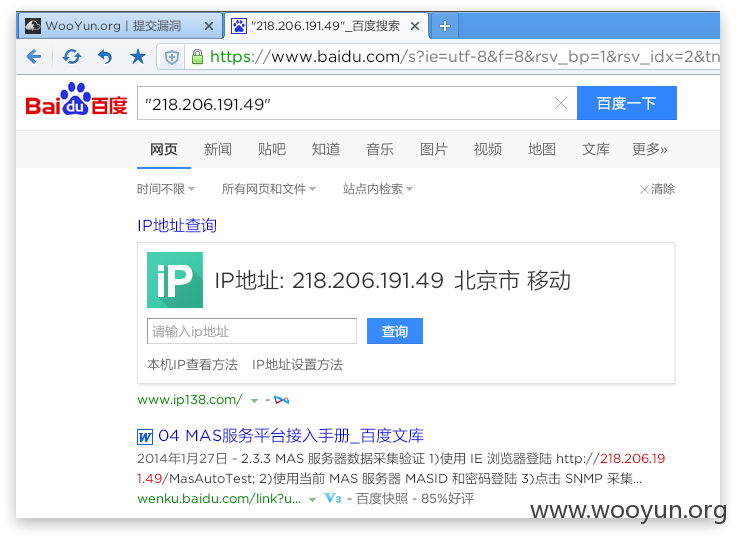The width and height of the screenshot is (736, 539).
Task: Reload the page with the refresh icon
Action: pos(71,57)
